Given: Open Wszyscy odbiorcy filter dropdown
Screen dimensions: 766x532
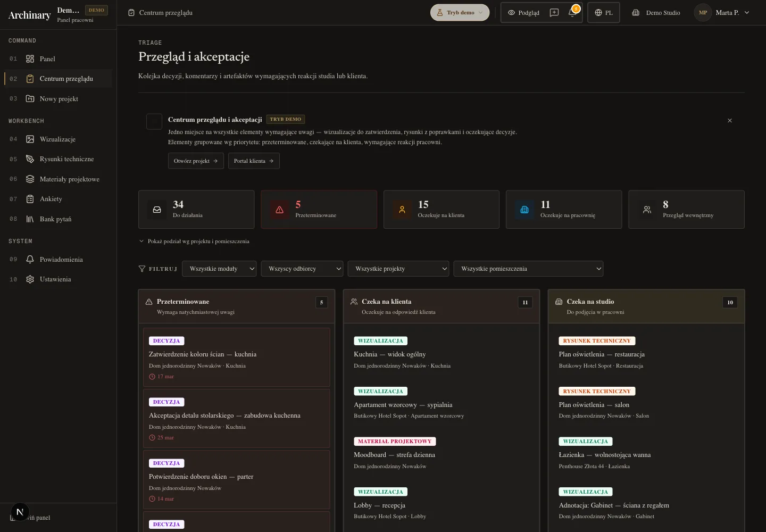Looking at the screenshot, I should click(302, 269).
